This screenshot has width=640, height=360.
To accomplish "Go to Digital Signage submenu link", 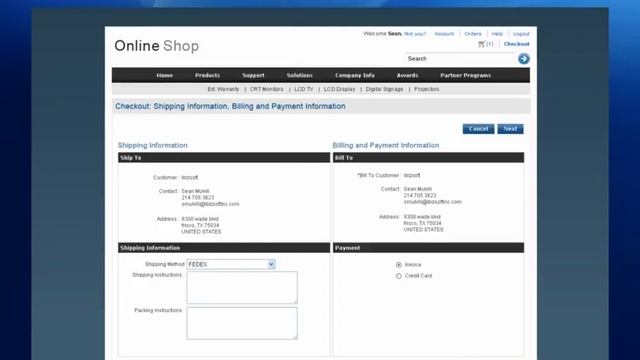I will (384, 89).
